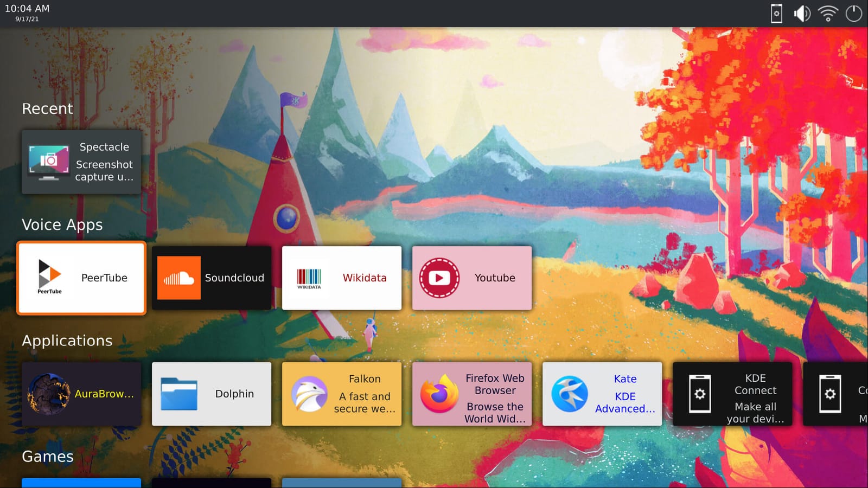The width and height of the screenshot is (868, 488).
Task: Open the KDE Connect icon in top bar
Action: (x=776, y=14)
